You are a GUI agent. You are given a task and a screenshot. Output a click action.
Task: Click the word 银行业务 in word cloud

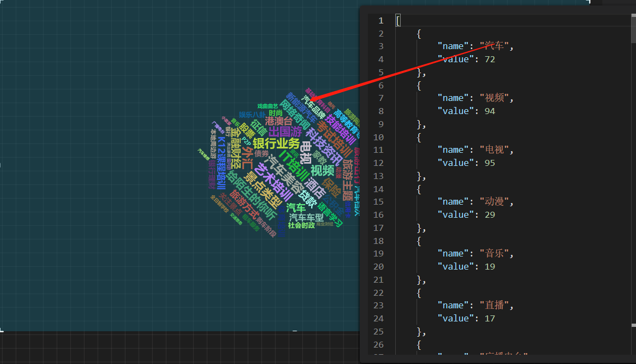pos(276,144)
